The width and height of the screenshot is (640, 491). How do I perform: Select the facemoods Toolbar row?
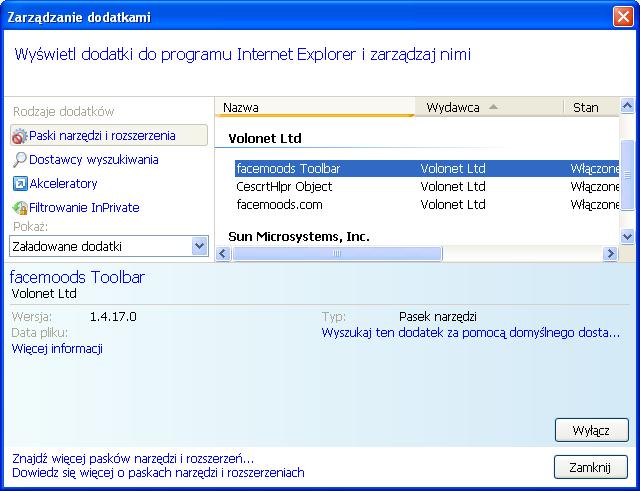[x=427, y=168]
